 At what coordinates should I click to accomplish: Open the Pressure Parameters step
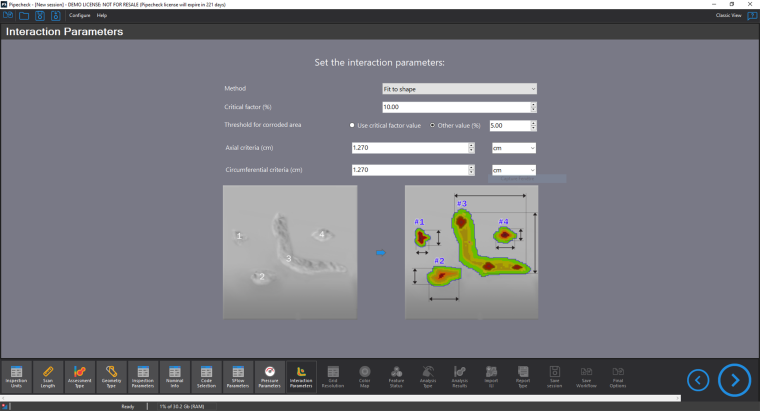point(269,376)
